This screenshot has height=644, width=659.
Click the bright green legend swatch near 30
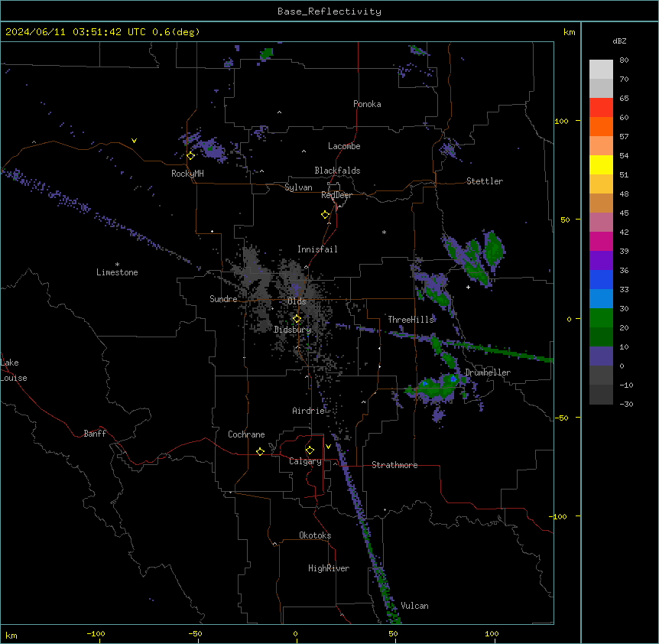point(601,318)
